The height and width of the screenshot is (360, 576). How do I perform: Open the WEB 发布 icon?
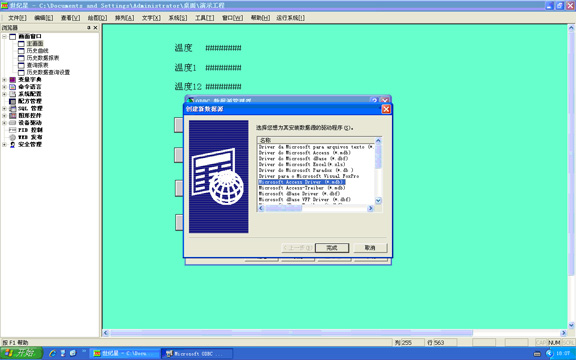click(12, 137)
